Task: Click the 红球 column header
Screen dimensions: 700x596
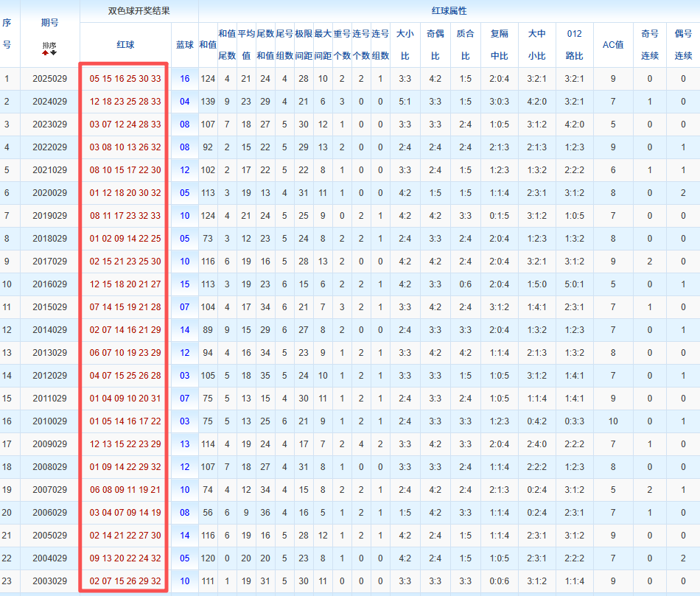Action: click(125, 45)
